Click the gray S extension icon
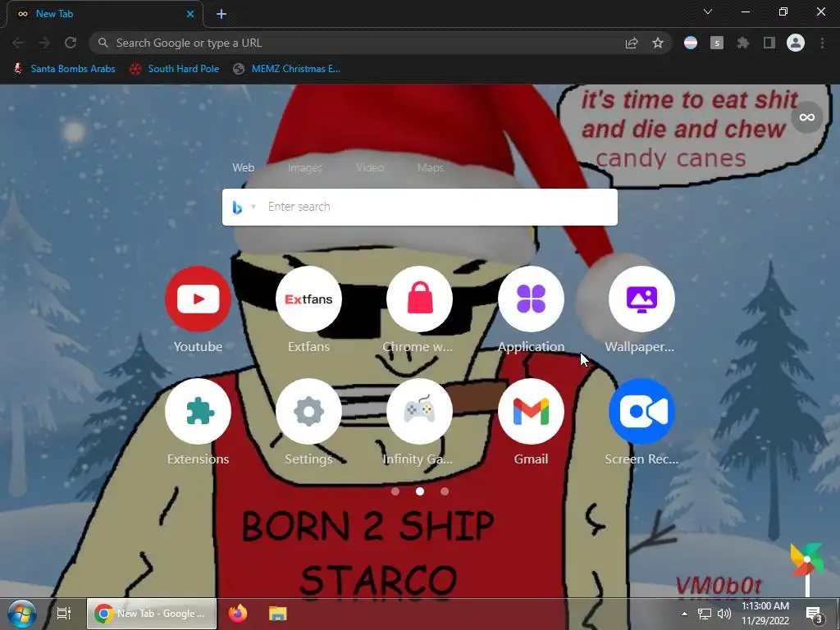The height and width of the screenshot is (630, 840). tap(717, 43)
